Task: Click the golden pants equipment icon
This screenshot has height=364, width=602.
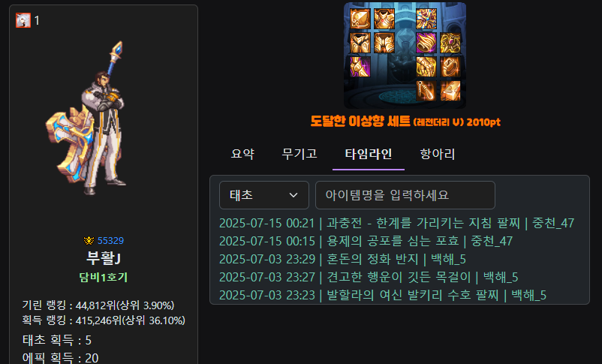Action: click(360, 43)
